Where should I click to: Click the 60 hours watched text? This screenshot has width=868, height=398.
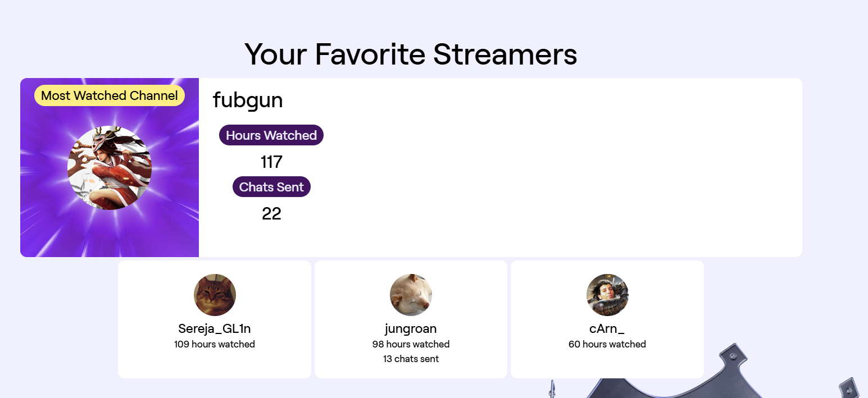point(607,344)
